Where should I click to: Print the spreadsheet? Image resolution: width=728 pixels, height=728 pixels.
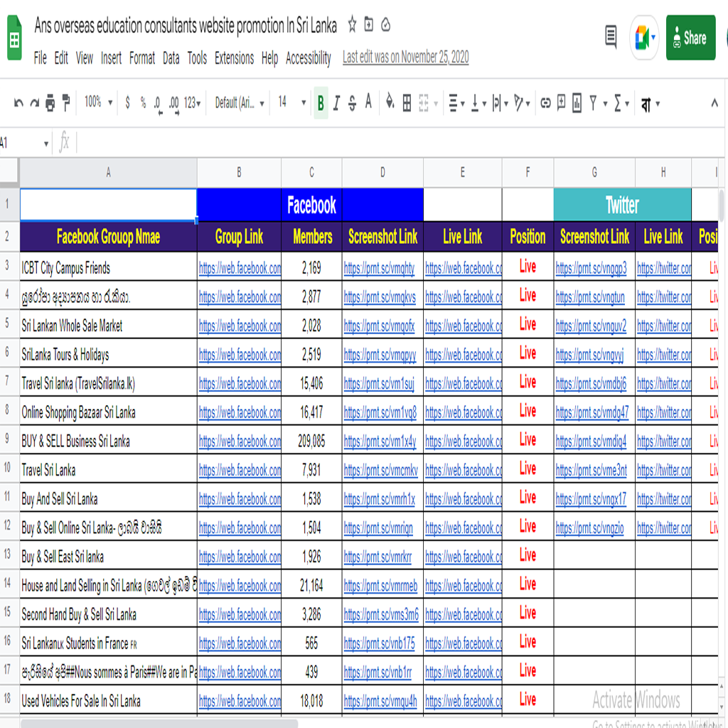[50, 102]
